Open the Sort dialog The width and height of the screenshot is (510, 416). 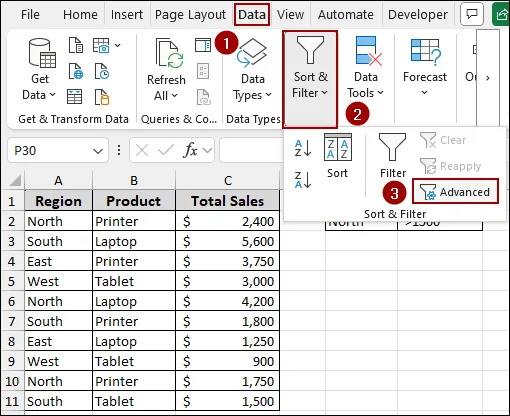337,156
